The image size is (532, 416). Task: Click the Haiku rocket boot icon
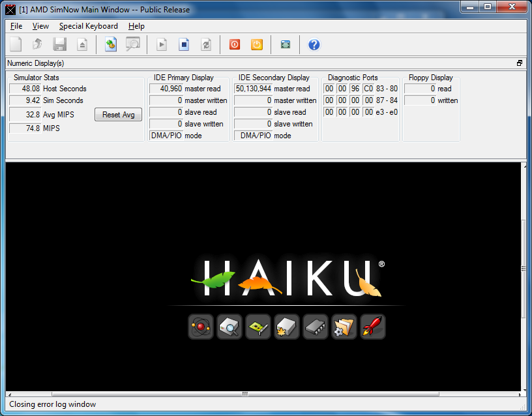tap(372, 327)
